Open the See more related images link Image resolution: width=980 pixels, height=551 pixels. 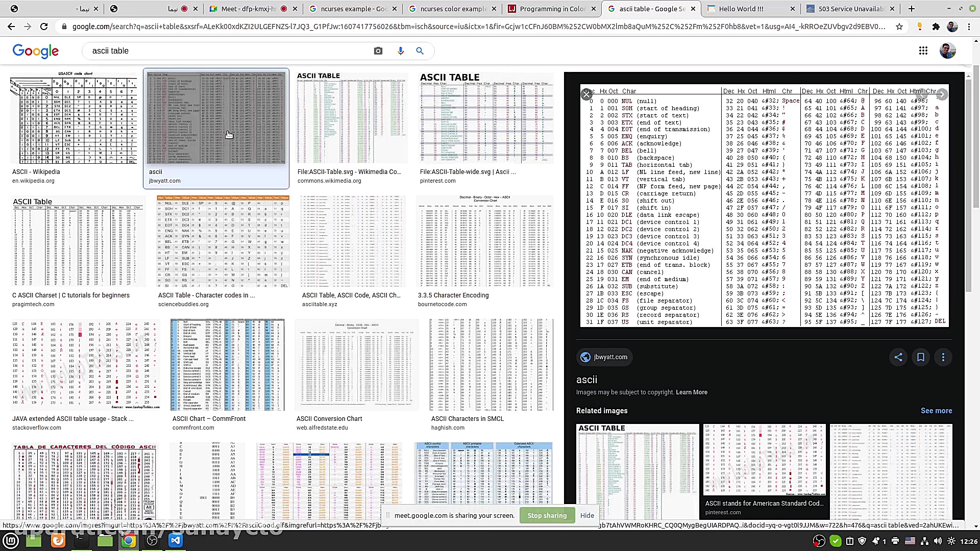tap(936, 411)
